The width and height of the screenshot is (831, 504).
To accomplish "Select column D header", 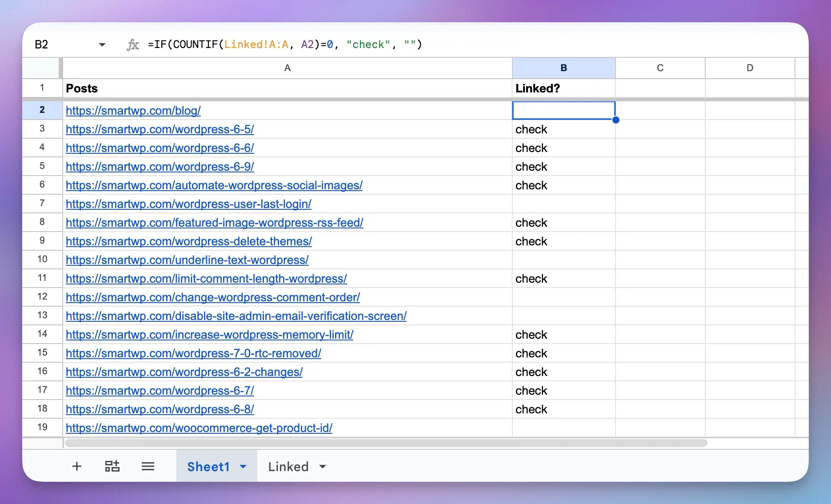I will tap(750, 68).
